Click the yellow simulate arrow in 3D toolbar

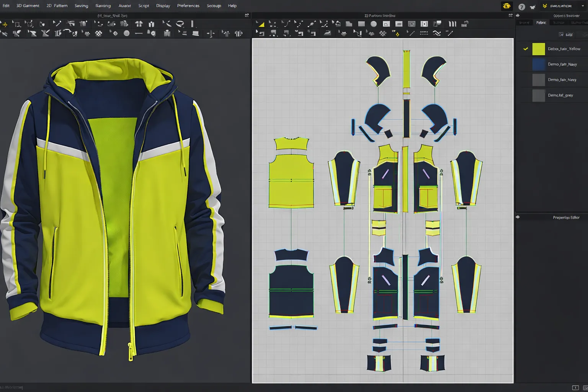click(x=5, y=24)
